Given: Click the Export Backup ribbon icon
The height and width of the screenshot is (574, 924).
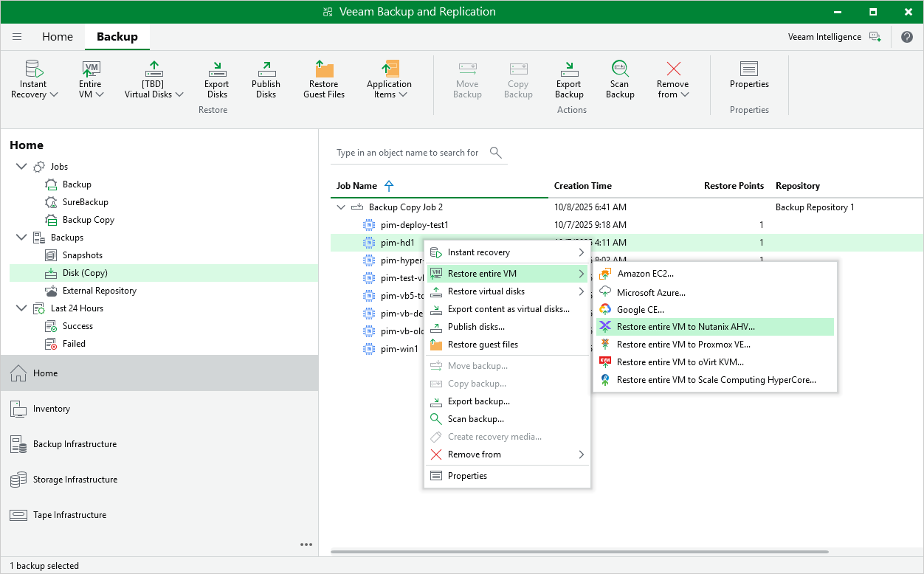Looking at the screenshot, I should (569, 69).
